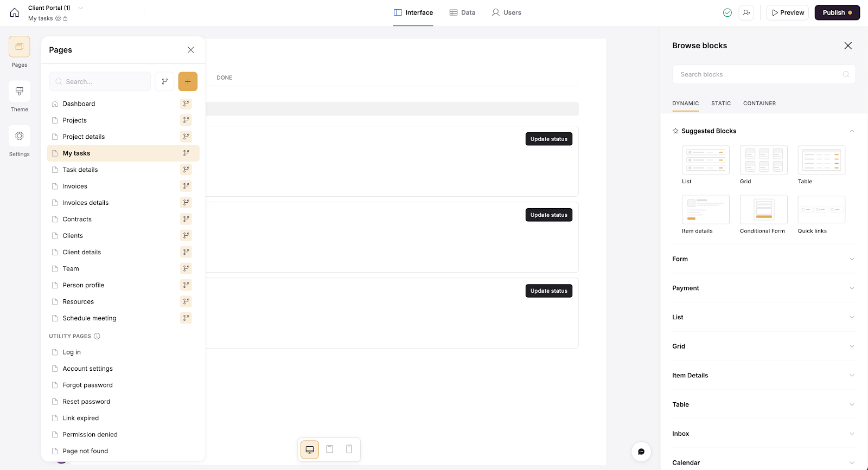Click the branch icon for Person profile

(186, 285)
